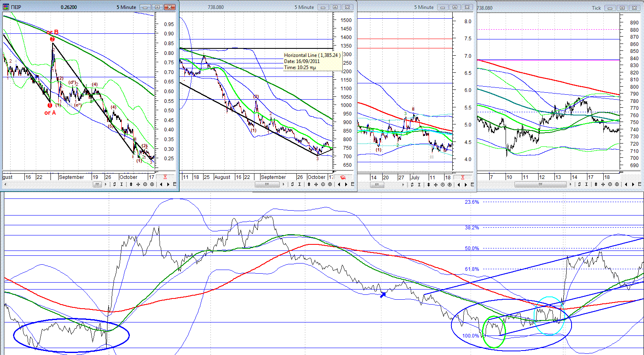Viewport: 644px width, 355px height.
Task: Zoom out the Tick chart
Action: coord(610,184)
